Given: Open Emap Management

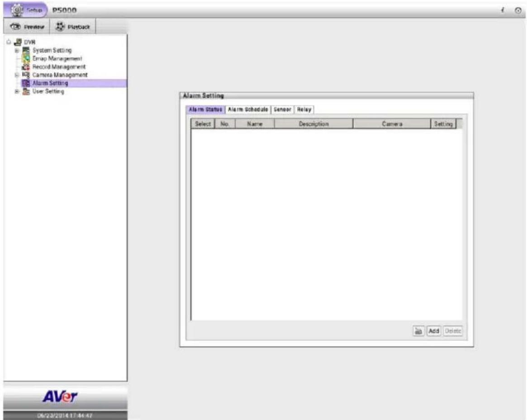Looking at the screenshot, I should point(57,58).
